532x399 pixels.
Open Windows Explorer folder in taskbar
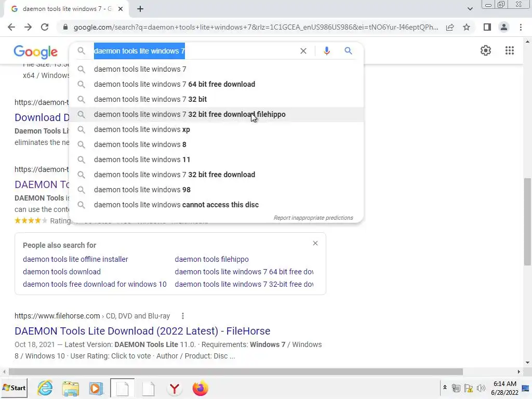(x=71, y=388)
